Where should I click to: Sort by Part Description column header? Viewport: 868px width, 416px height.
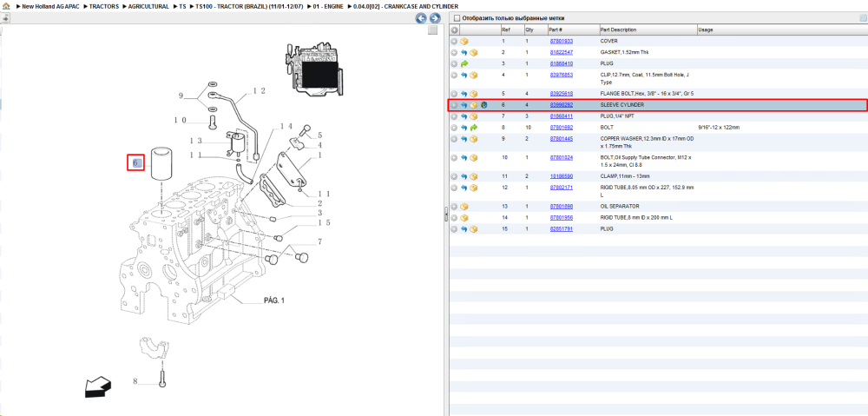coord(648,30)
